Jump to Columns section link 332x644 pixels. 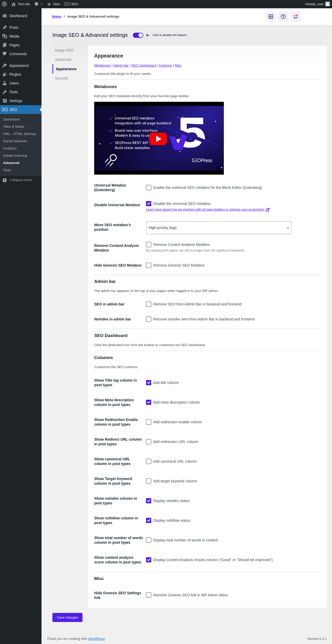[165, 66]
